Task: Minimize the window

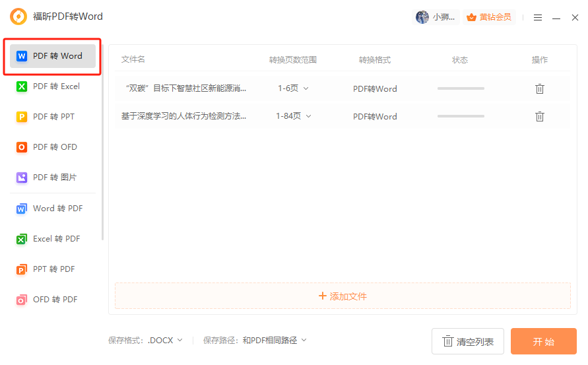Action: [556, 18]
